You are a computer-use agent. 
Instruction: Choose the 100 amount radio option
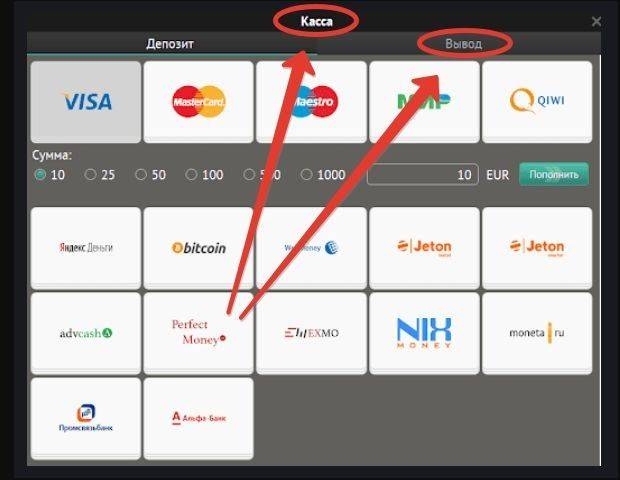[191, 174]
